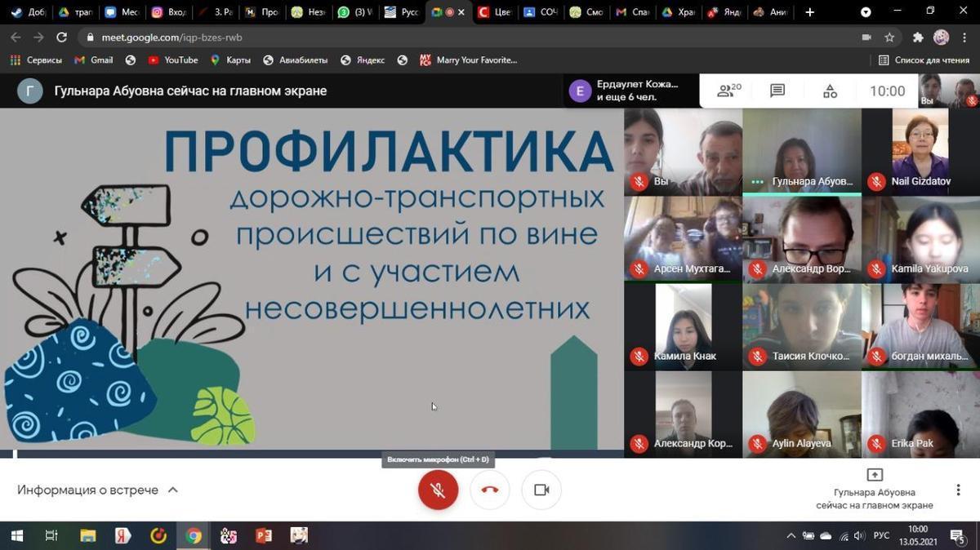This screenshot has width=980, height=550.
Task: Open the meeting chat panel
Action: pos(777,91)
